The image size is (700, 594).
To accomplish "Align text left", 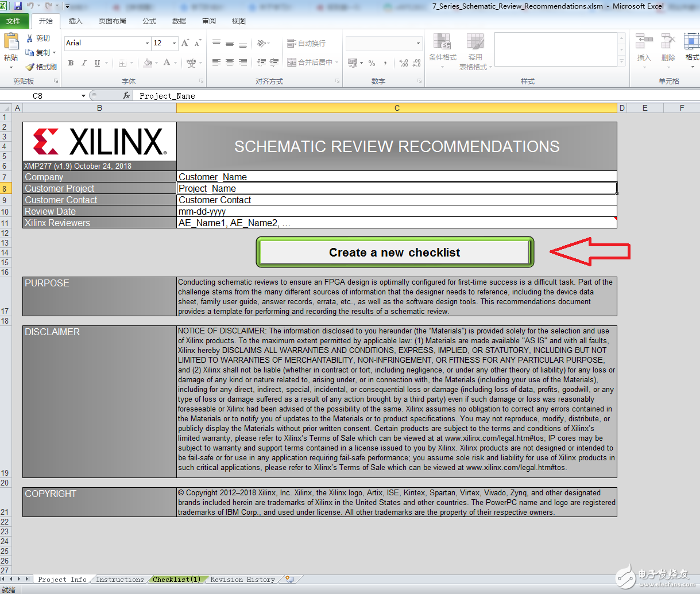I will coord(216,63).
